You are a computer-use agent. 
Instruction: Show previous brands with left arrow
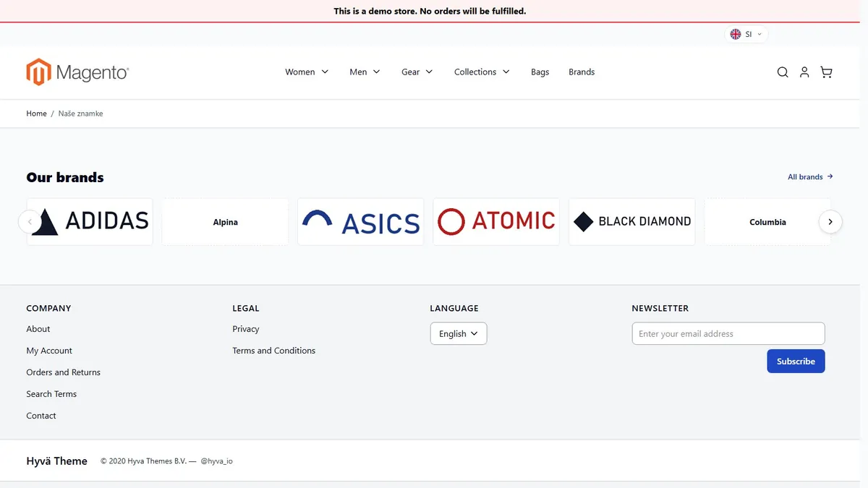(x=30, y=222)
